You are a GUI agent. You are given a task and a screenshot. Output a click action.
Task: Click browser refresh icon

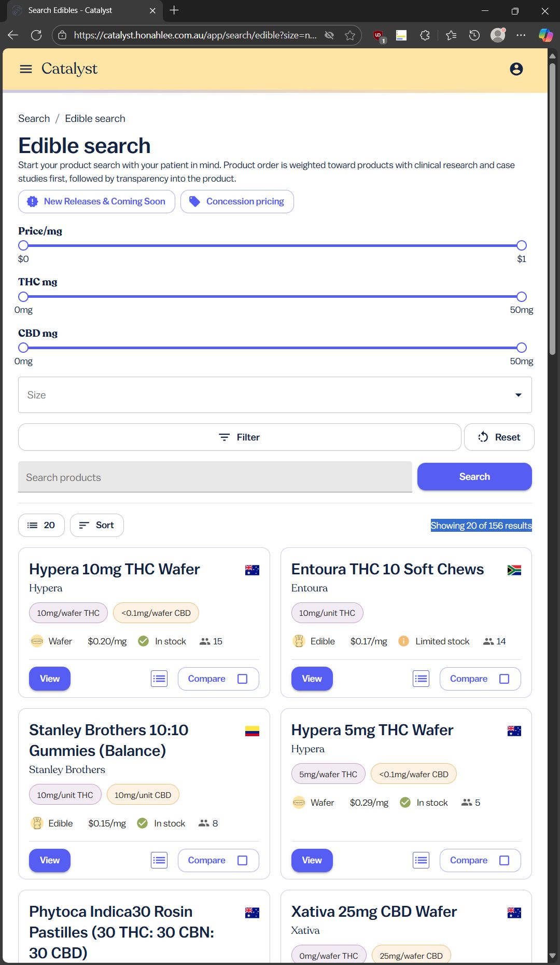click(36, 35)
